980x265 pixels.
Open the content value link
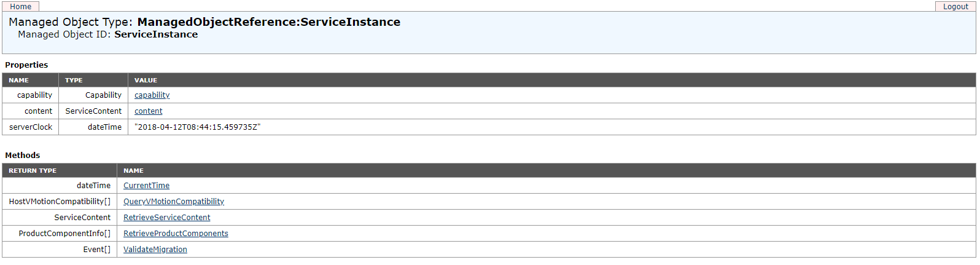[148, 111]
